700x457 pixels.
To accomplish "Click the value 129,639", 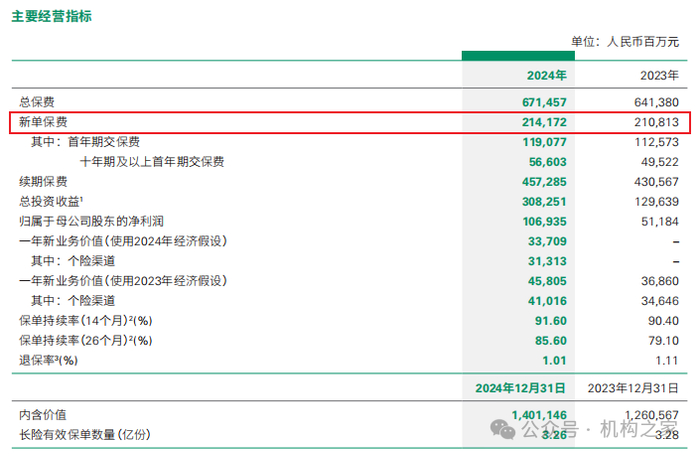I will point(656,202).
